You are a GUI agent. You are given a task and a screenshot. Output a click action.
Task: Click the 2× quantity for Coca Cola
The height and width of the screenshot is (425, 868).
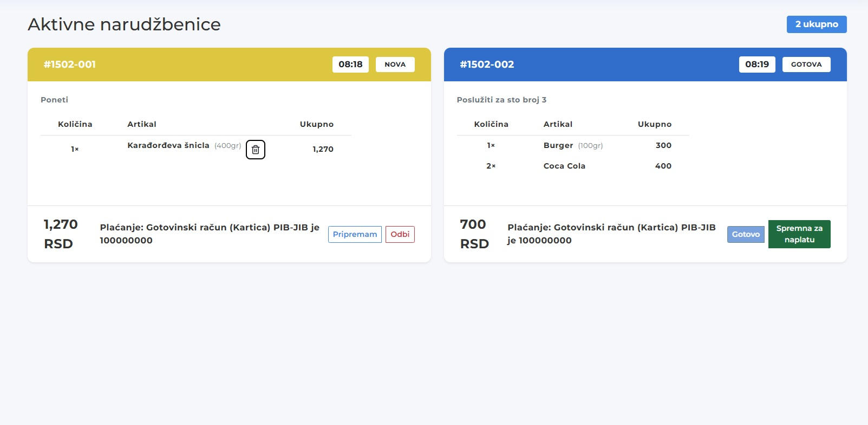point(491,166)
